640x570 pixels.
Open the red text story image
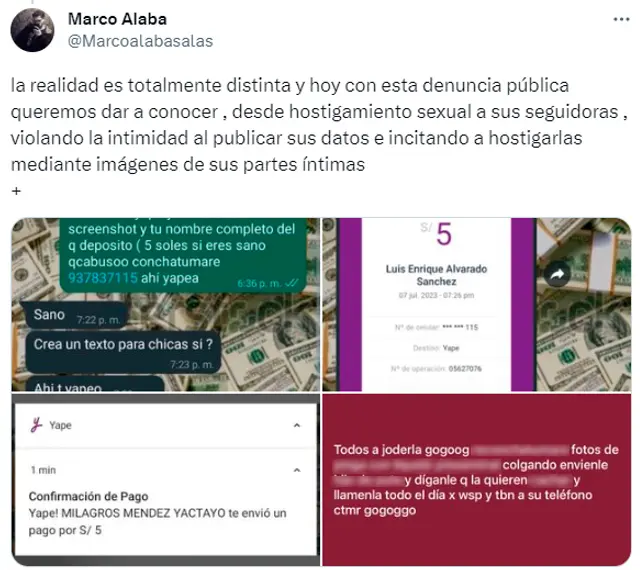click(x=477, y=480)
